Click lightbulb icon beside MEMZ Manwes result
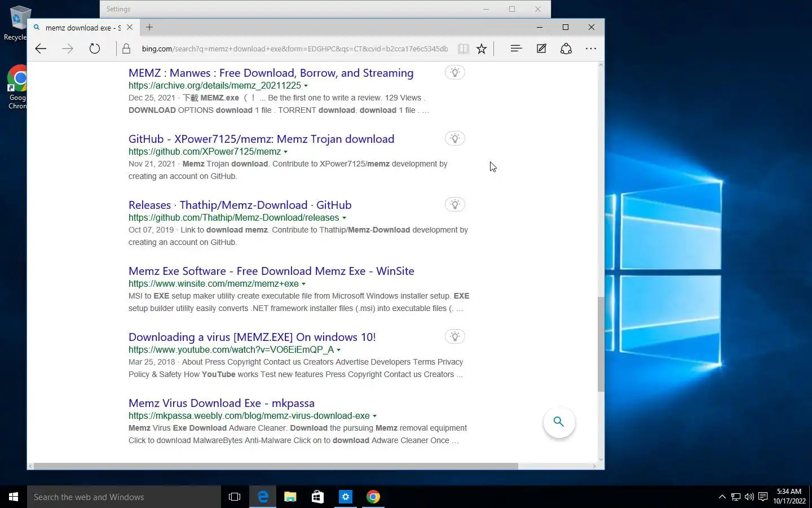The image size is (812, 508). 455,72
